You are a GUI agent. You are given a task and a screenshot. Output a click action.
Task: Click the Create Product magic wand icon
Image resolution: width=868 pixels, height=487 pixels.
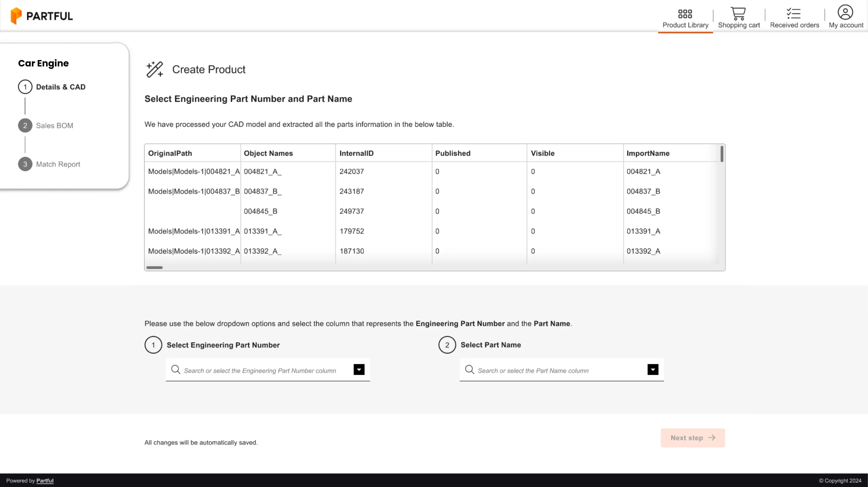click(155, 69)
